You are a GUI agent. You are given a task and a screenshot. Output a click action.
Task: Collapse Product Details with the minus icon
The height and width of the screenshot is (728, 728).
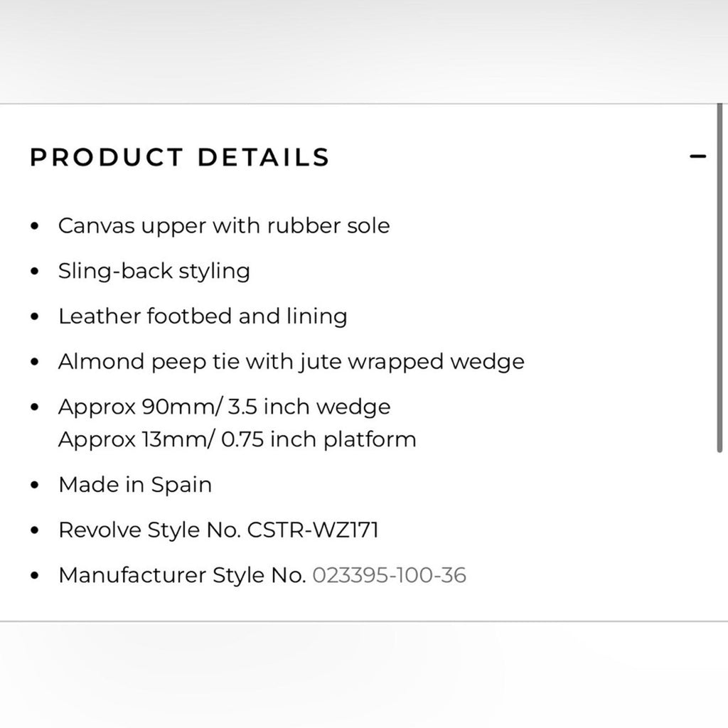698,156
